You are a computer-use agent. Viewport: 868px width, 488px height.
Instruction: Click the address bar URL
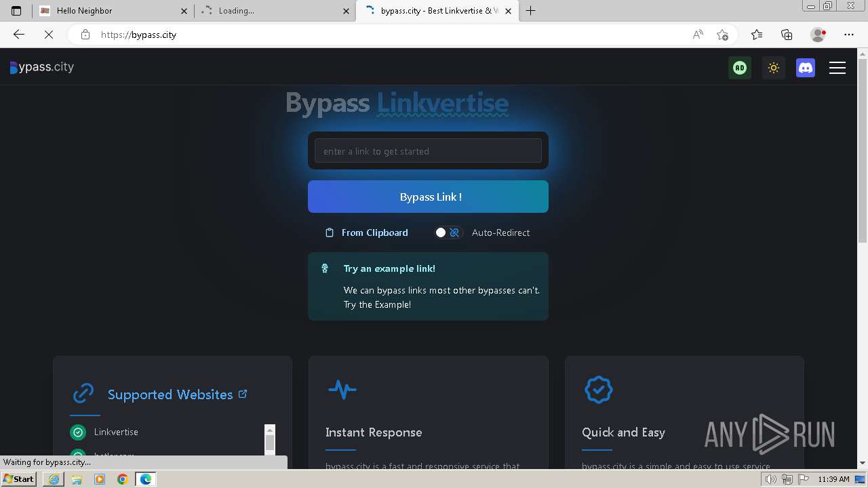[x=138, y=35]
